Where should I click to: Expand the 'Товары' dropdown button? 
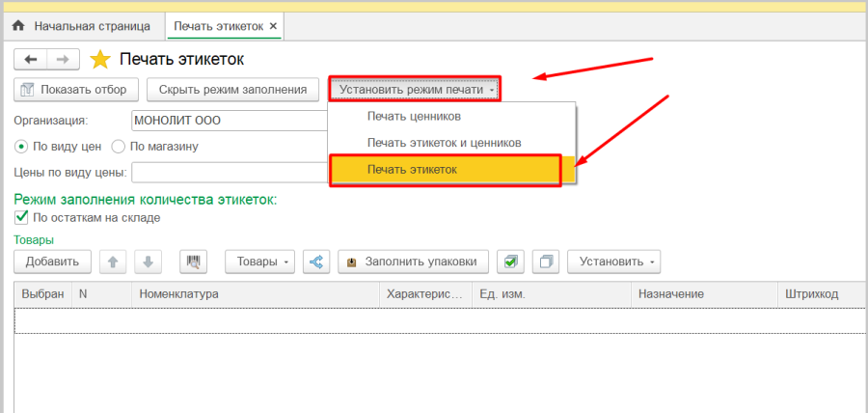point(259,262)
